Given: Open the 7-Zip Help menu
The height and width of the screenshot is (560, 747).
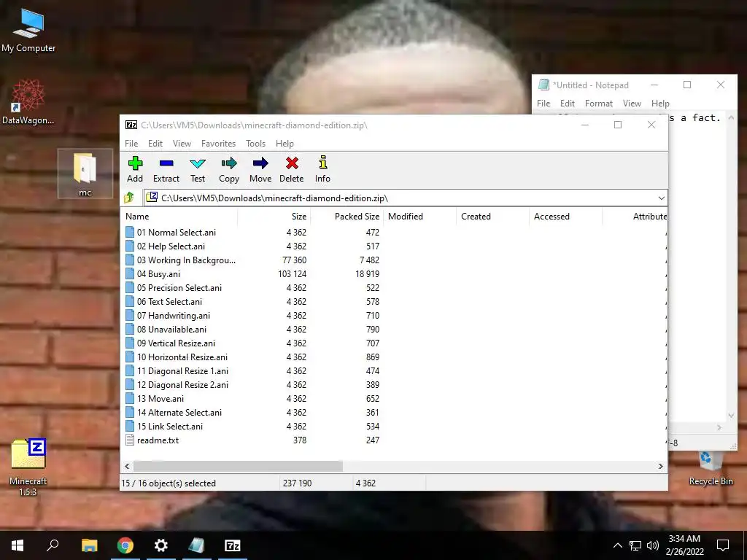Looking at the screenshot, I should coord(285,144).
